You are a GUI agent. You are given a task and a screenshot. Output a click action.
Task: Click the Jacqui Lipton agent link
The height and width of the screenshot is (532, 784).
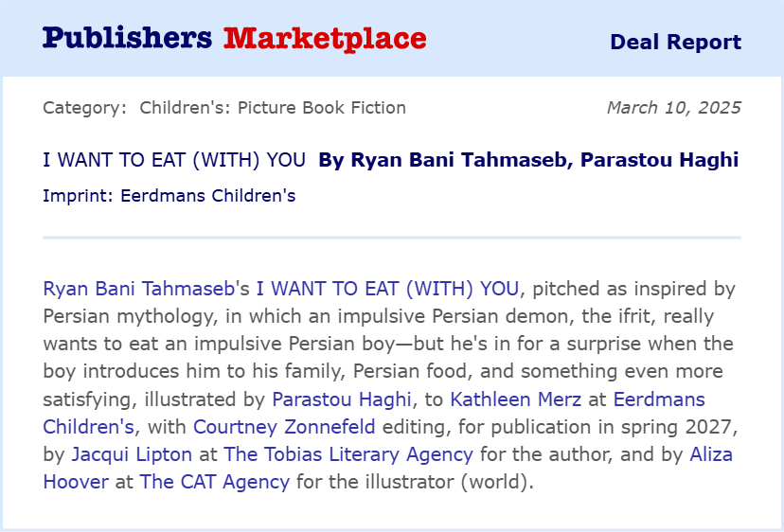tap(132, 454)
